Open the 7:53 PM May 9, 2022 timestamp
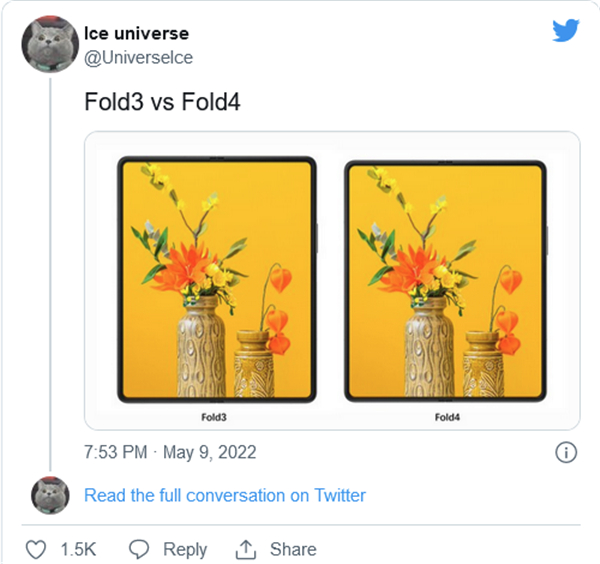 click(170, 452)
